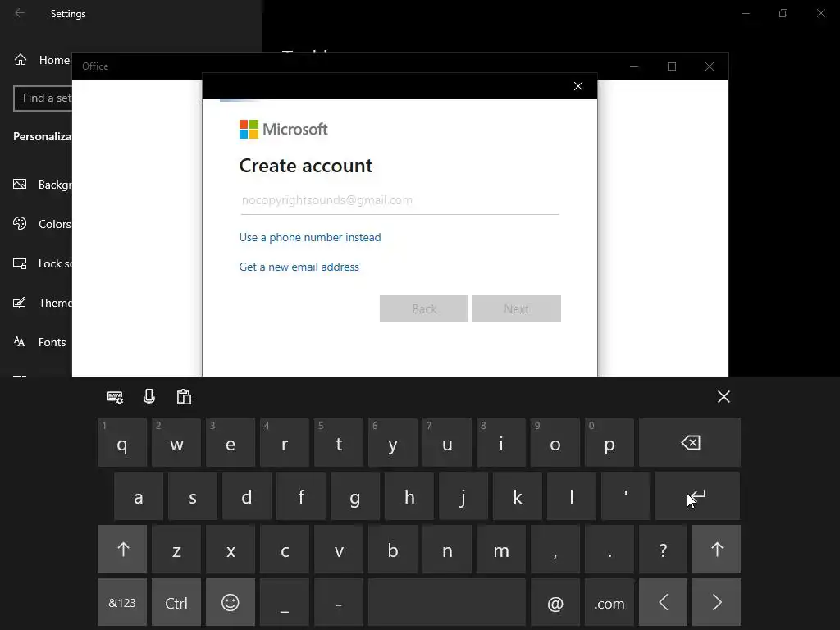Tap the left Shift key
The width and height of the screenshot is (840, 630).
pyautogui.click(x=122, y=550)
